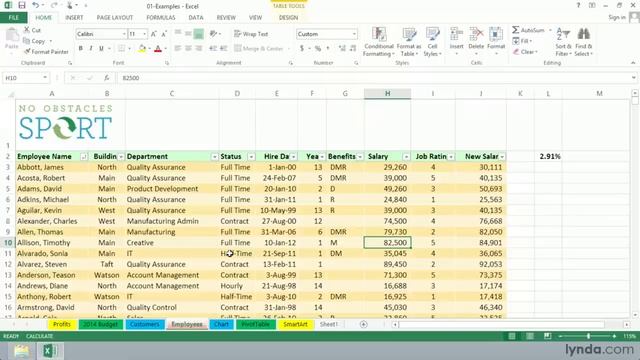Open File Explorer from the taskbar
Image resolution: width=640 pixels, height=360 pixels.
click(21, 351)
